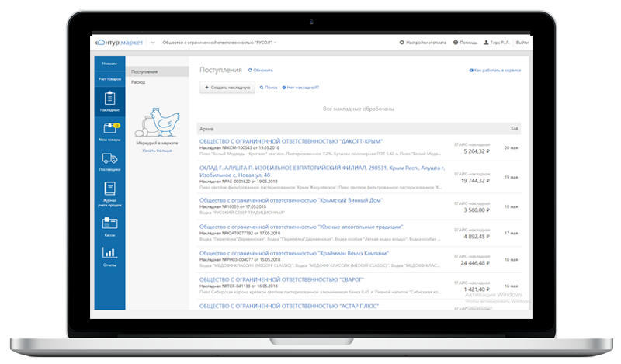
Task: Select Новости in left sidebar
Action: 109,64
